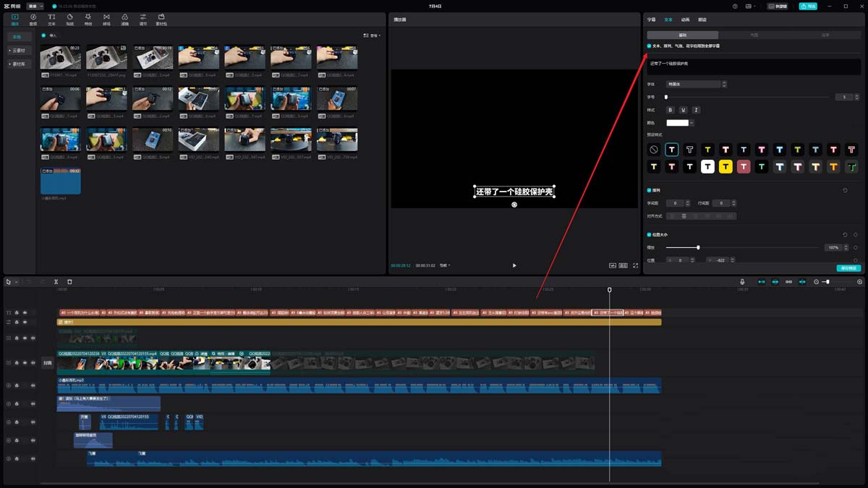Click the 封面 cover button
The width and height of the screenshot is (868, 488).
coord(48,363)
